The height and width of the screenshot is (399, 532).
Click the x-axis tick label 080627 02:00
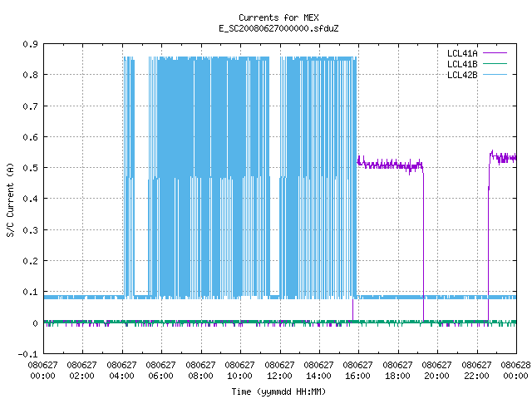click(81, 370)
